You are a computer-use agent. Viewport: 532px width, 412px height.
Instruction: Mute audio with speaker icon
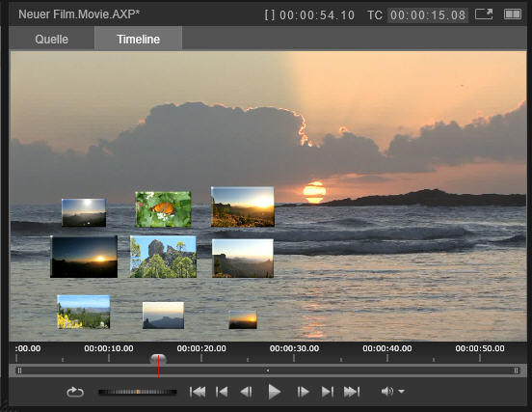387,392
